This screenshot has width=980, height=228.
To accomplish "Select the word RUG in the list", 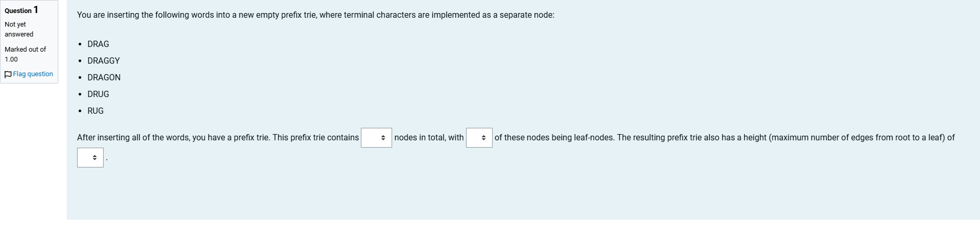I will tap(96, 111).
